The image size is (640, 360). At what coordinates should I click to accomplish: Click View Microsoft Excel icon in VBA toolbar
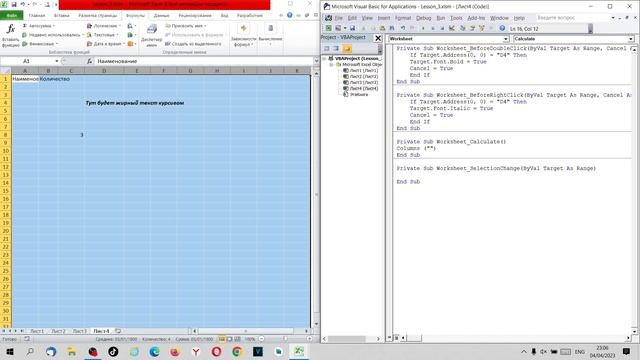(328, 28)
